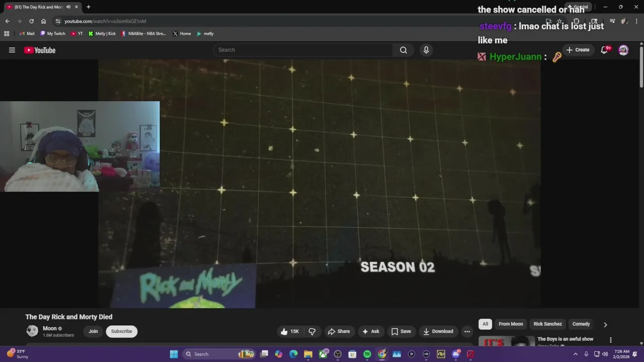Close the Day Rick and Morty tab
The image size is (644, 362).
coord(76,7)
